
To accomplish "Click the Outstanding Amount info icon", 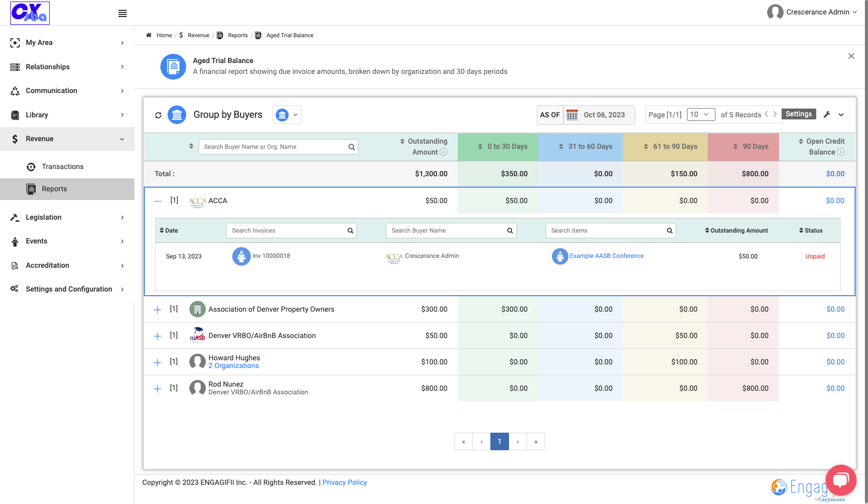I will [x=444, y=152].
